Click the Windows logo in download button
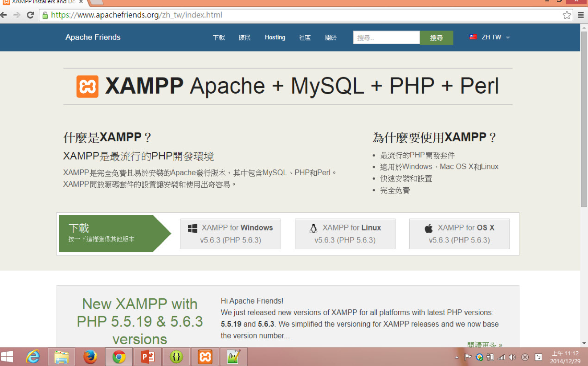This screenshot has width=588, height=366. click(192, 228)
